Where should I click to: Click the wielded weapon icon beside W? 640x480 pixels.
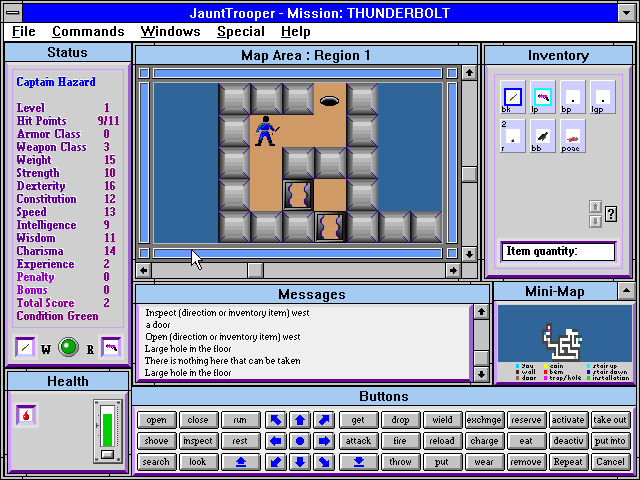25,347
